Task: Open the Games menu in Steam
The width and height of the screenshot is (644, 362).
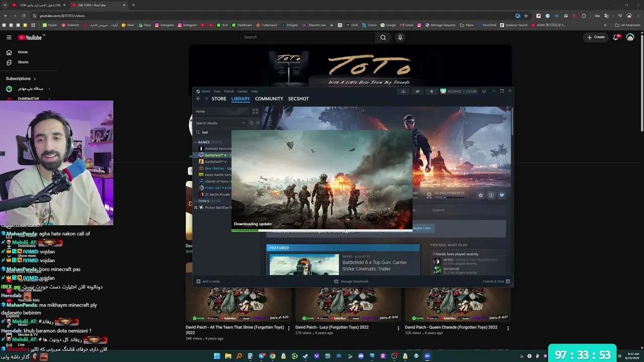Action: coord(242,92)
